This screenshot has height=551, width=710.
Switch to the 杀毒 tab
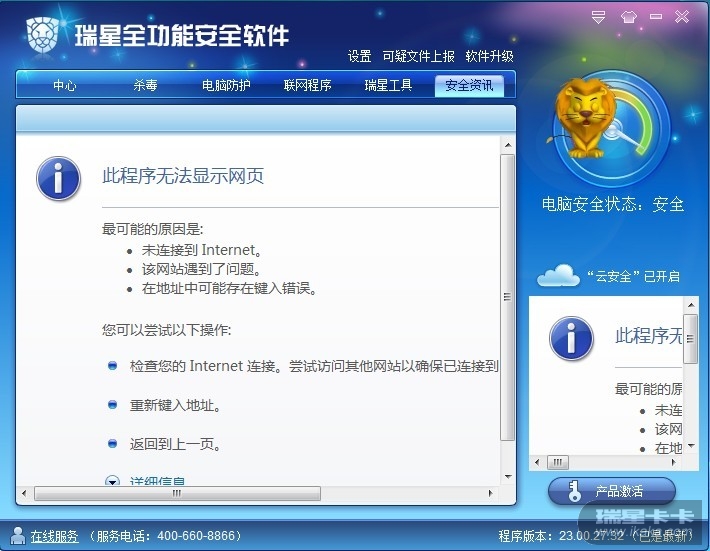coord(145,85)
